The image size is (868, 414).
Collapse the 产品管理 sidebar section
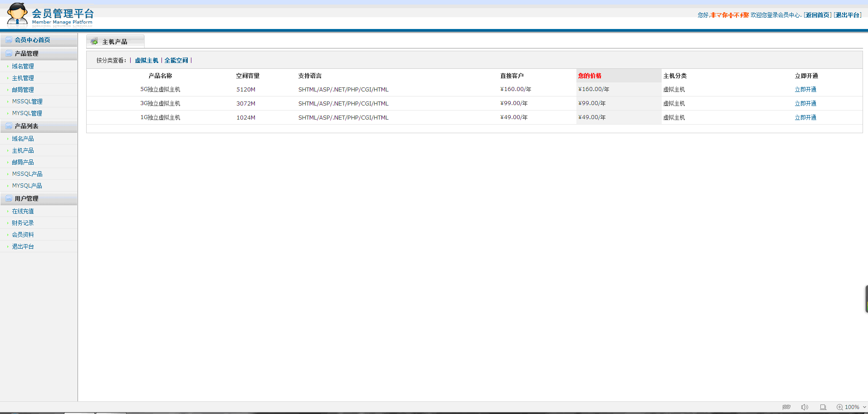26,53
